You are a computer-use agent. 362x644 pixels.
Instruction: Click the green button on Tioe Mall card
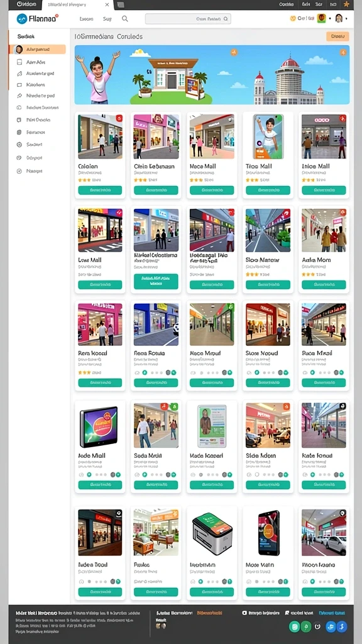point(268,190)
